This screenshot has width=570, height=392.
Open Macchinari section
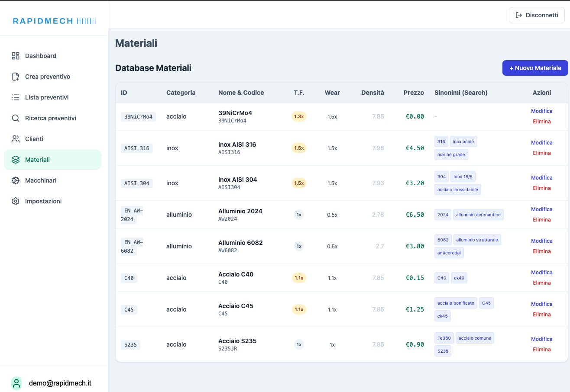[x=52, y=180]
